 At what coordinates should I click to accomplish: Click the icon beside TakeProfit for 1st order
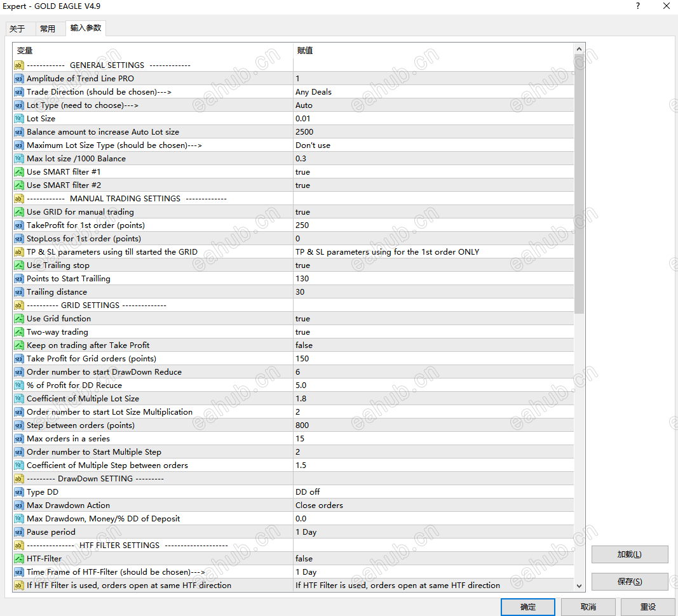point(18,225)
